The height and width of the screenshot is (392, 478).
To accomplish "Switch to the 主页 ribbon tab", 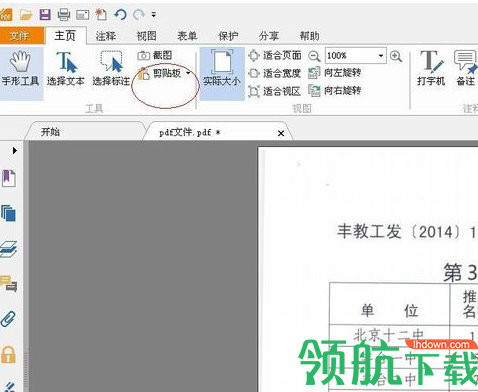I will 65,35.
